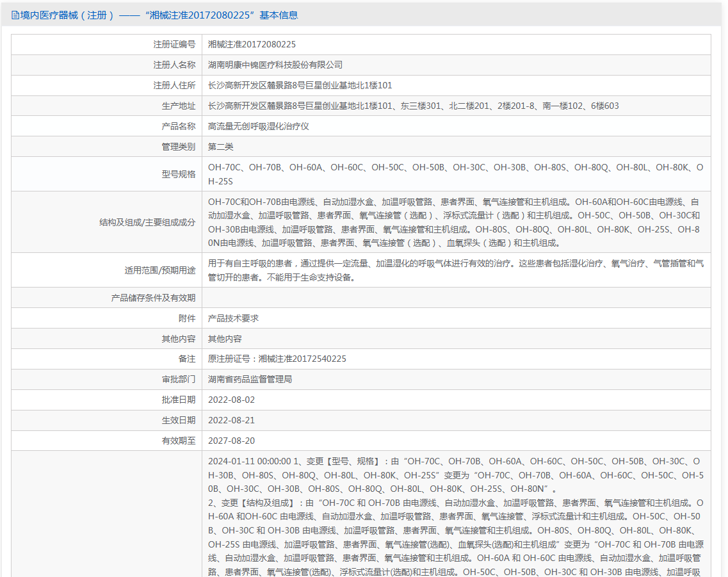Select the effective date 2022-08-21
This screenshot has width=728, height=577.
[231, 420]
